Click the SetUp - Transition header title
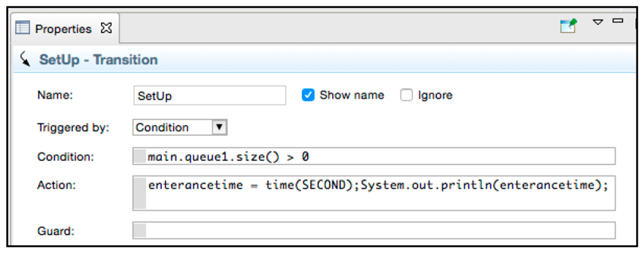Screen dimensions: 644x253 click(98, 60)
